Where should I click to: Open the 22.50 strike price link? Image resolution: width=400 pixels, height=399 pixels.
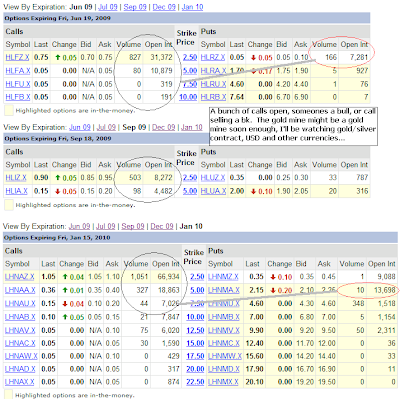pyautogui.click(x=195, y=382)
